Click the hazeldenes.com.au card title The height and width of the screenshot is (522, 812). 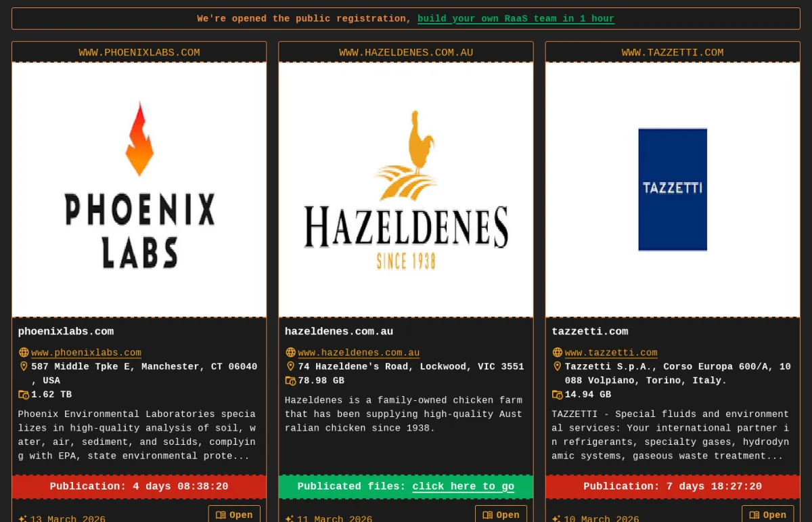pos(339,332)
